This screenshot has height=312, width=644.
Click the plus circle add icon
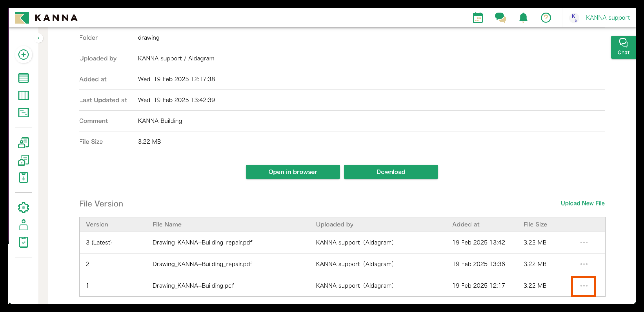click(x=24, y=55)
